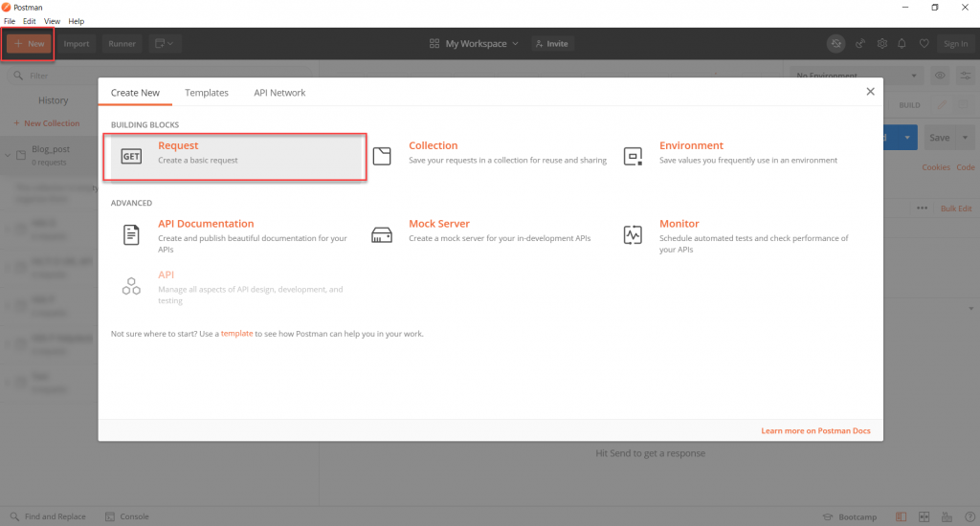Click the API hexagons icon
980x526 pixels.
(131, 286)
